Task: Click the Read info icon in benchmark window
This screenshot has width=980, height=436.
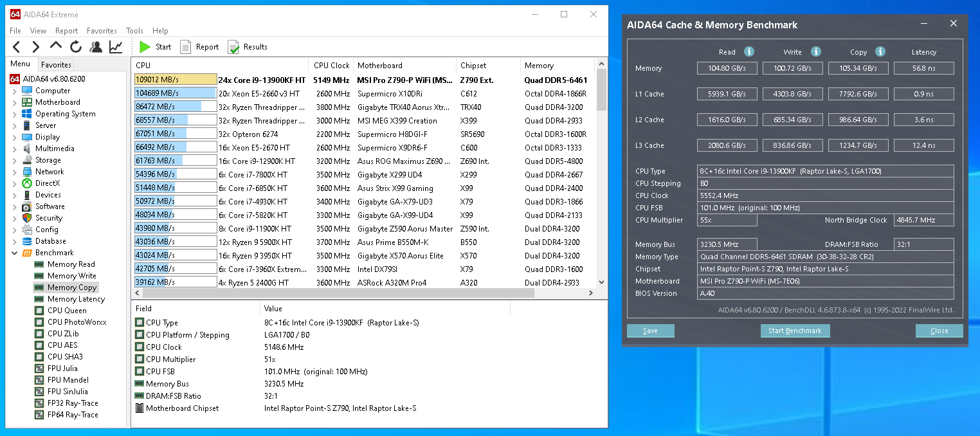Action: [x=749, y=52]
